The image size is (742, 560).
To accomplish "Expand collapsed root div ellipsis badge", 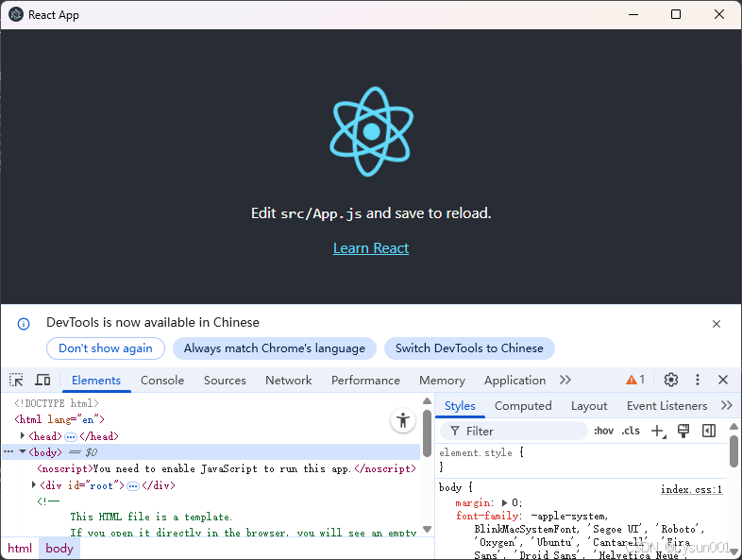I will point(133,485).
